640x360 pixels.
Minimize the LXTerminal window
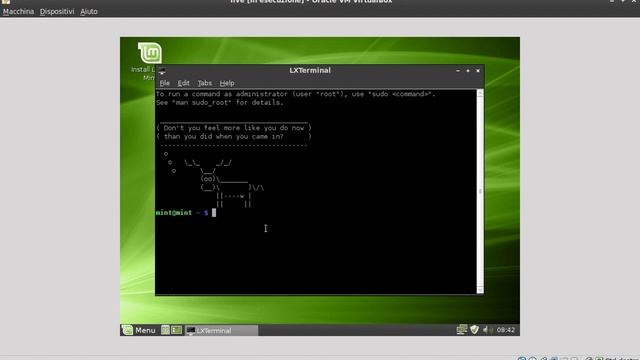click(458, 71)
